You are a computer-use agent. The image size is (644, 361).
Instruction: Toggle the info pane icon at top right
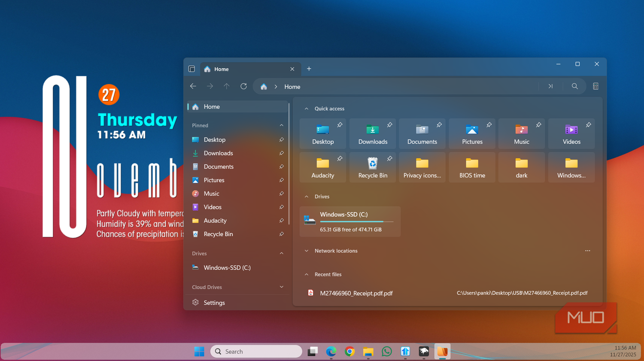595,86
